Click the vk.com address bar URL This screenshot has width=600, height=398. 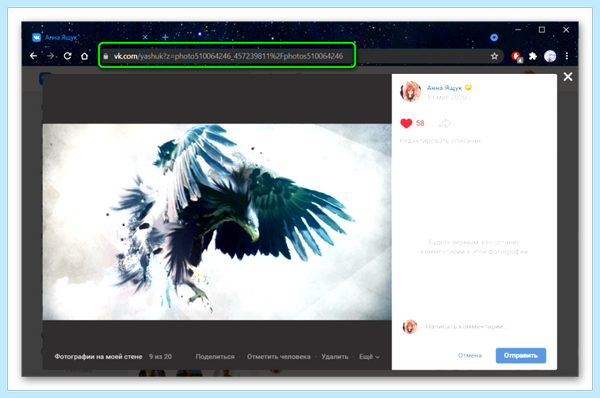pos(228,56)
